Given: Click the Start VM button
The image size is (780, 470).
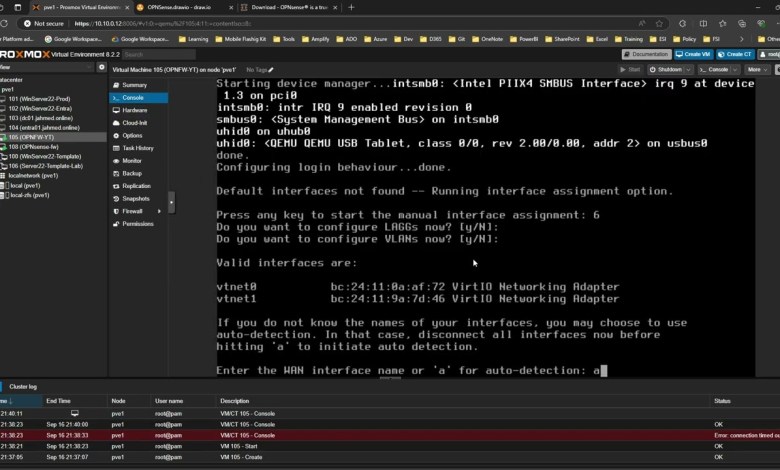Looking at the screenshot, I should point(630,70).
